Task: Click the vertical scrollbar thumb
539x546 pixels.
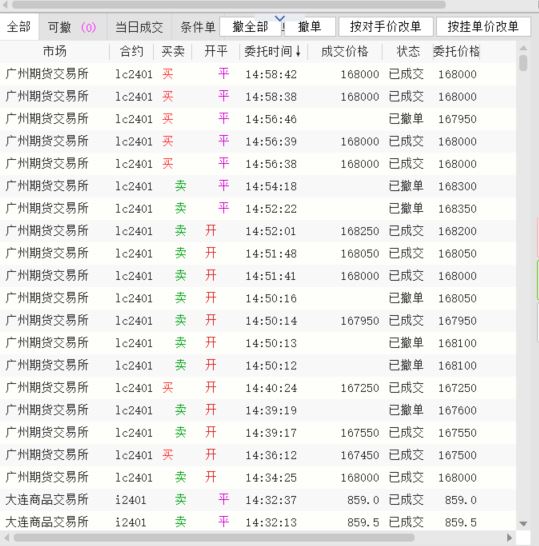Action: coord(523,63)
